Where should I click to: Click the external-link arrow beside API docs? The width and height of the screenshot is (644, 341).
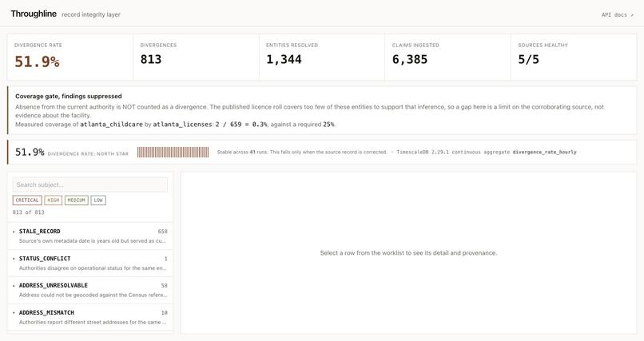(632, 15)
